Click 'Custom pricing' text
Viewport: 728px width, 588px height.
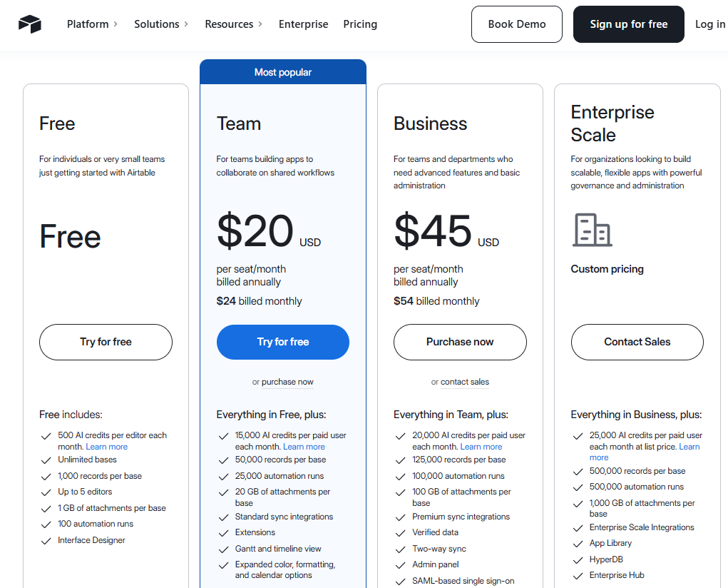click(x=607, y=269)
